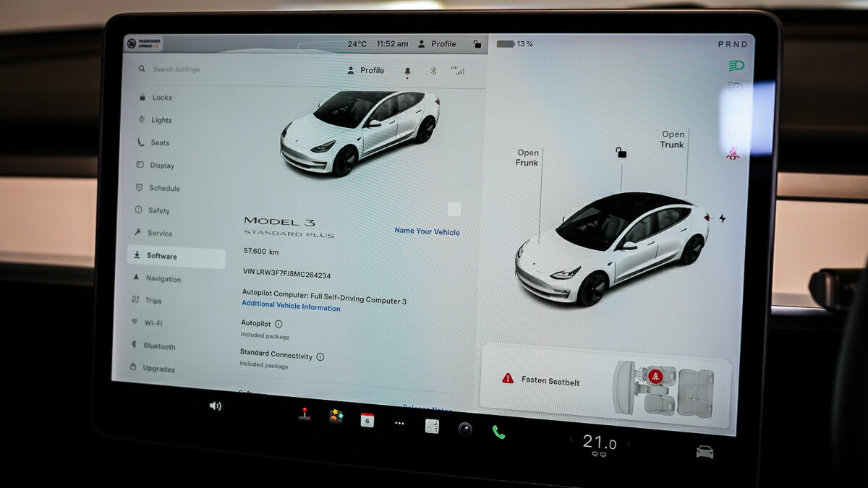The width and height of the screenshot is (868, 488).
Task: Tap the red seatbelt warning icon
Action: (x=733, y=153)
